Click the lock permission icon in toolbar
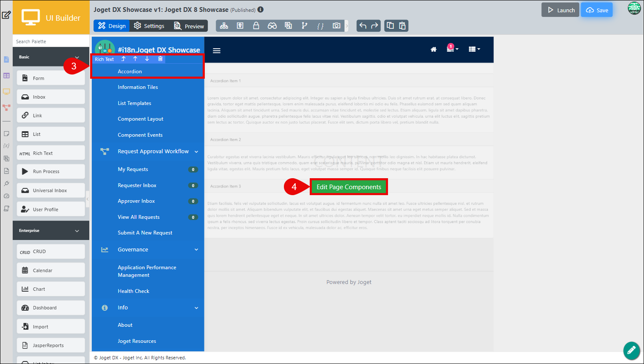 256,26
